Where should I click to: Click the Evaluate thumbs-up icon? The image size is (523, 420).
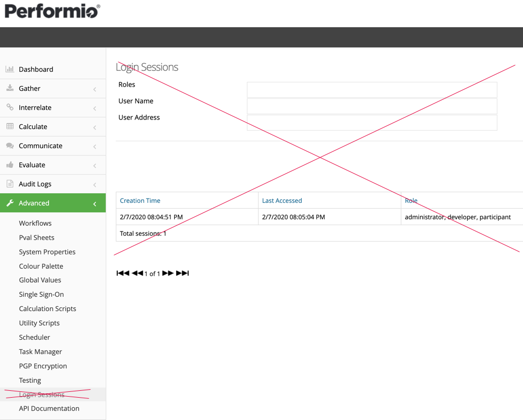click(10, 165)
